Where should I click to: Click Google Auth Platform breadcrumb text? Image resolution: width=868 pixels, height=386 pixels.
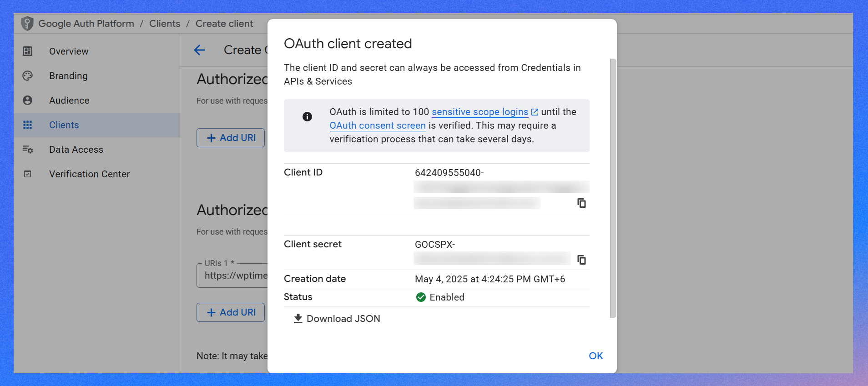coord(86,24)
